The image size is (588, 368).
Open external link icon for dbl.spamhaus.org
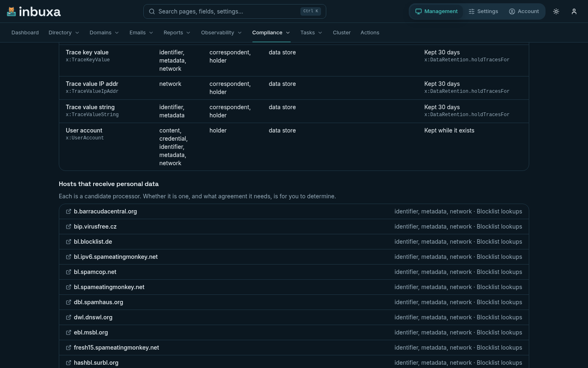click(69, 302)
